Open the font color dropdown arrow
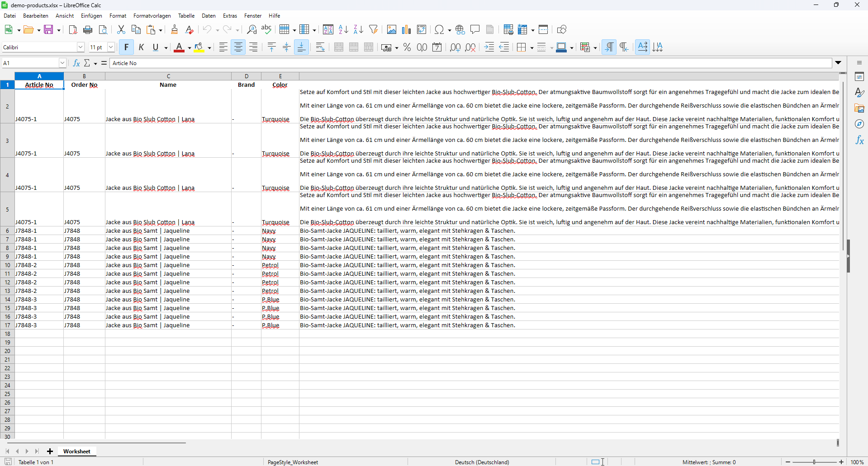Viewport: 868px width, 466px height. click(189, 47)
